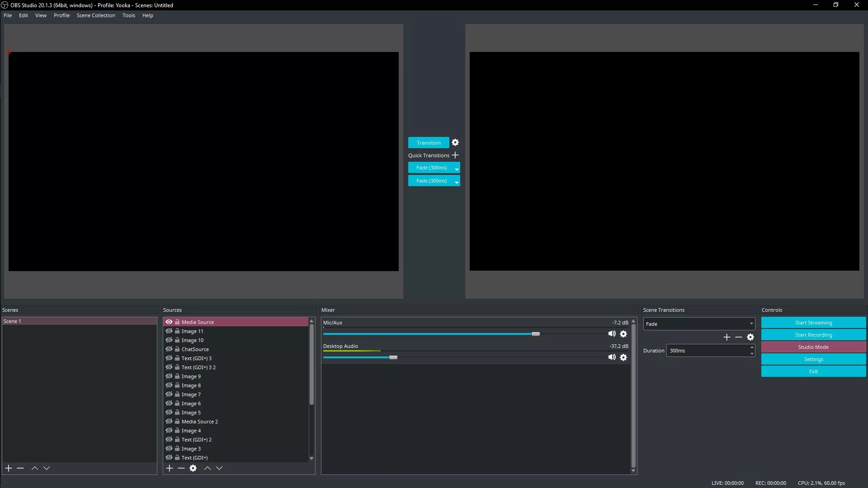Click the Start Recording button
Screen dimensions: 868x488
click(813, 334)
